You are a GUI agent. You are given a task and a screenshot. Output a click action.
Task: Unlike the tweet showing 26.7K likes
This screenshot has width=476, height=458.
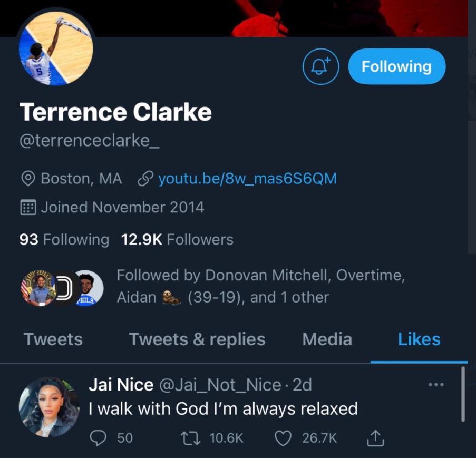(x=285, y=438)
